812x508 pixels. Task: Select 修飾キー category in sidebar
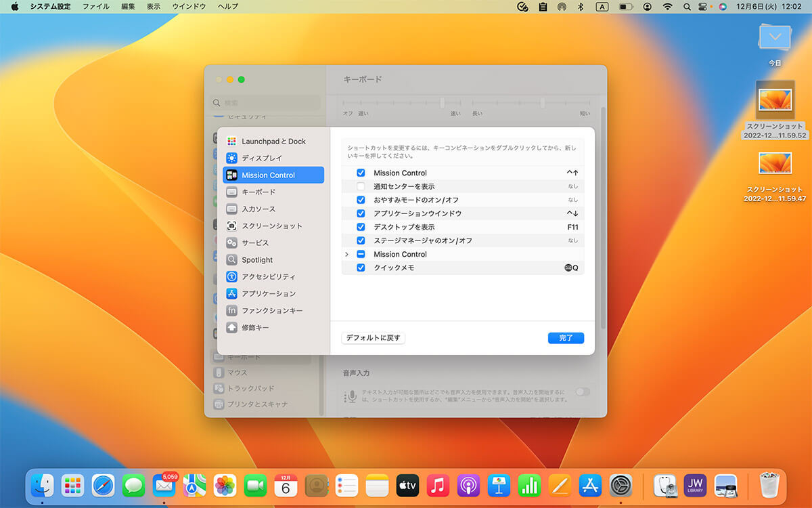pyautogui.click(x=273, y=328)
